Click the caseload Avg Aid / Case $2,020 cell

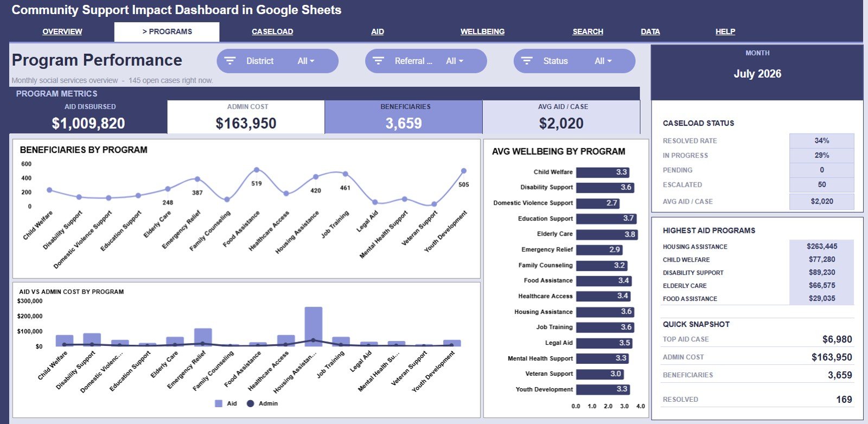point(822,201)
